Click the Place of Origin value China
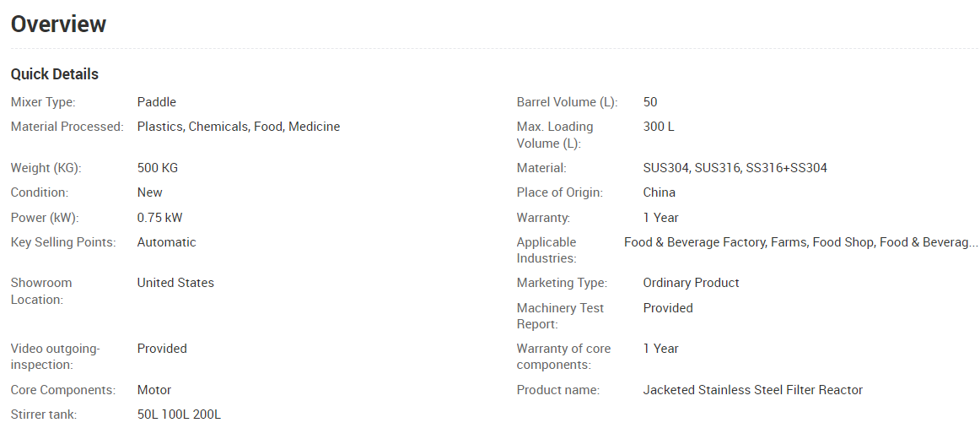Image resolution: width=980 pixels, height=428 pixels. coord(660,192)
